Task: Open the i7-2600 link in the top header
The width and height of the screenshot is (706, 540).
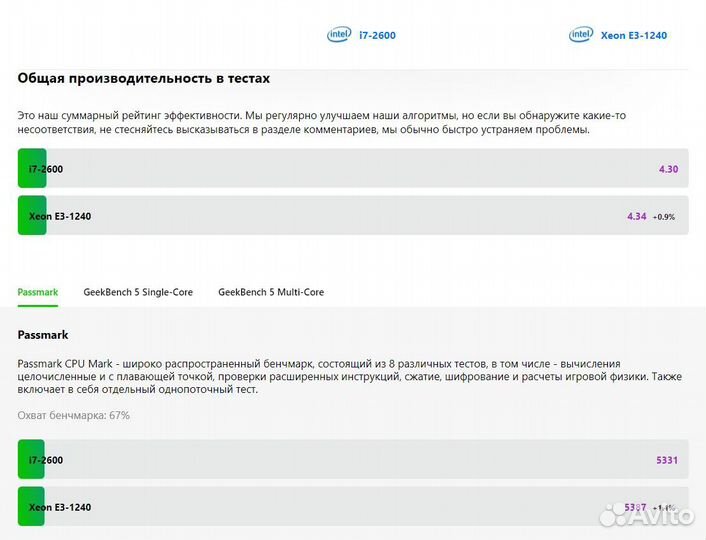Action: (x=377, y=36)
